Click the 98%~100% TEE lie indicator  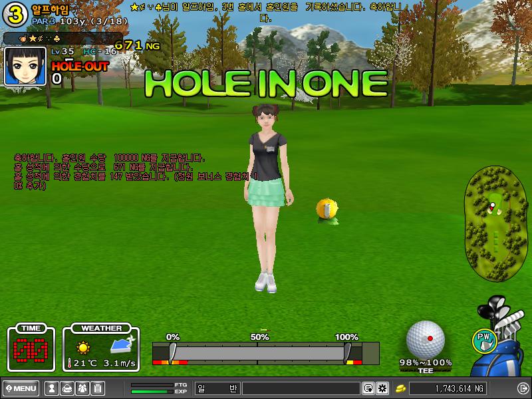pyautogui.click(x=426, y=366)
